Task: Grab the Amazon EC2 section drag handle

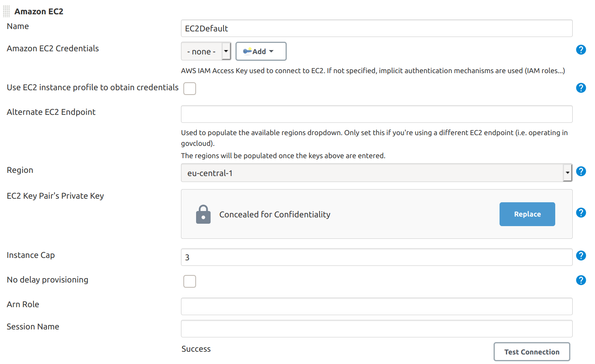Action: click(6, 12)
